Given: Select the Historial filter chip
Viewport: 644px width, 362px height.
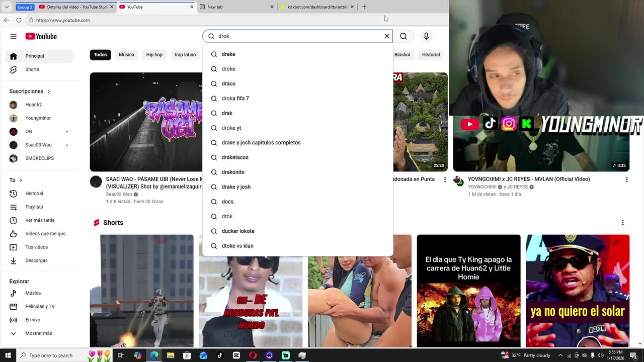Looking at the screenshot, I should click(431, 55).
